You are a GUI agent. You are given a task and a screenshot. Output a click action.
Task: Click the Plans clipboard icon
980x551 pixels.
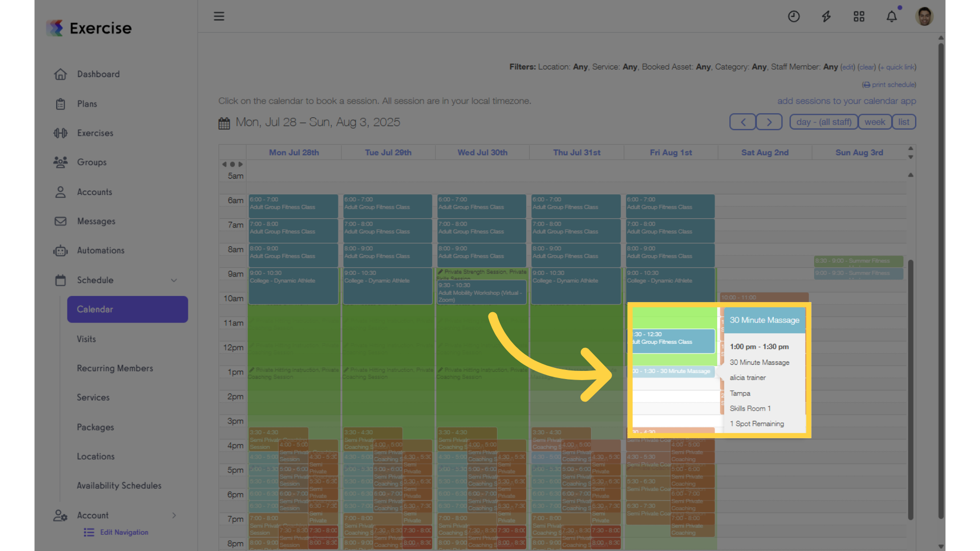coord(60,104)
